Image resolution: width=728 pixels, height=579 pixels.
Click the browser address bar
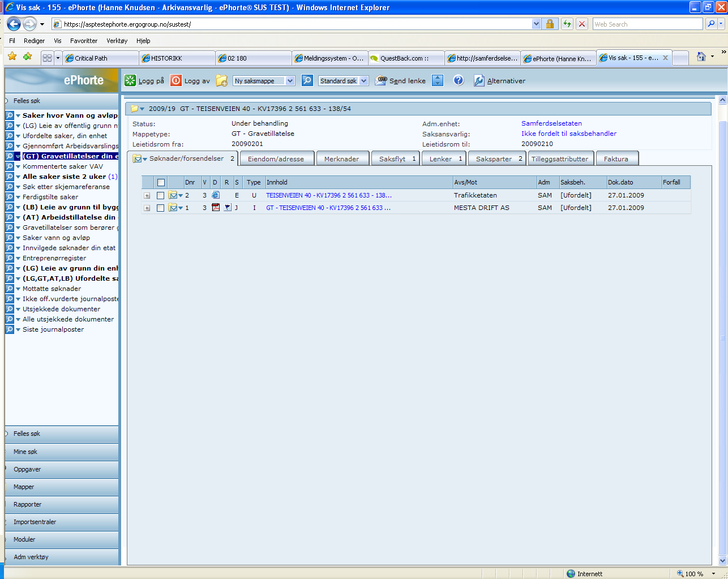(292, 24)
